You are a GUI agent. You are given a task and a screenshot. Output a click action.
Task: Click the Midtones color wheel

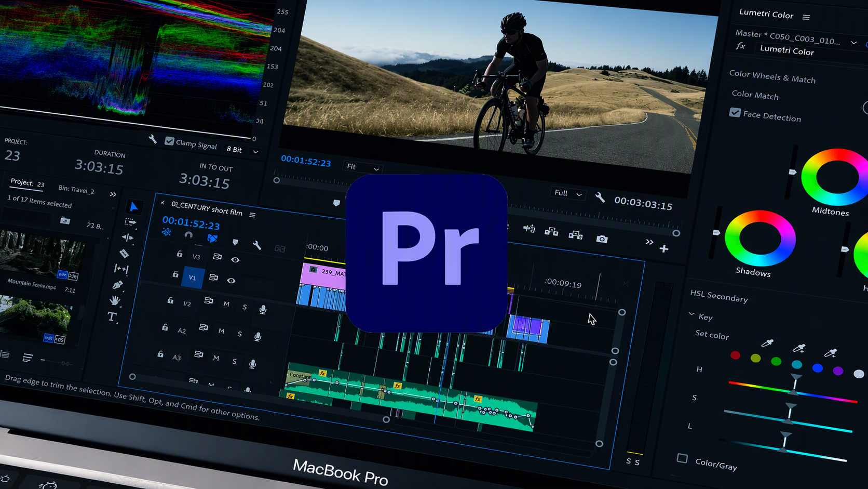pos(835,177)
